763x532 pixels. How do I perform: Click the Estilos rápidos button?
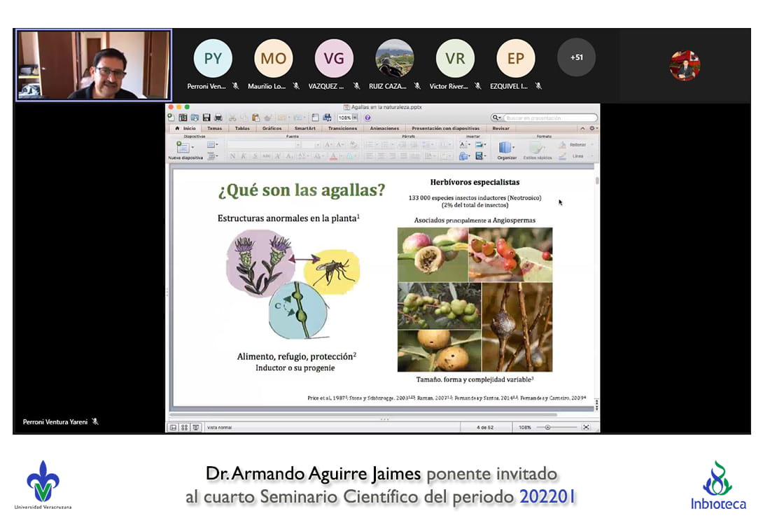pos(538,149)
